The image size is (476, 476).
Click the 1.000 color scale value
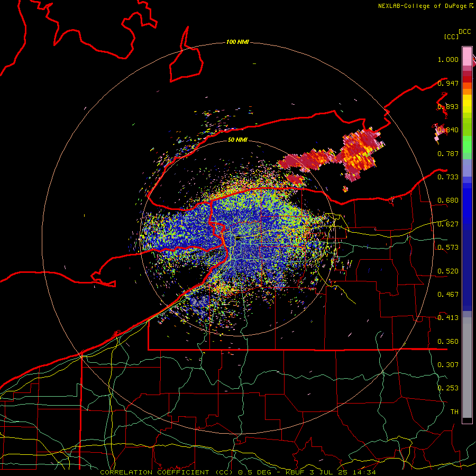point(448,59)
